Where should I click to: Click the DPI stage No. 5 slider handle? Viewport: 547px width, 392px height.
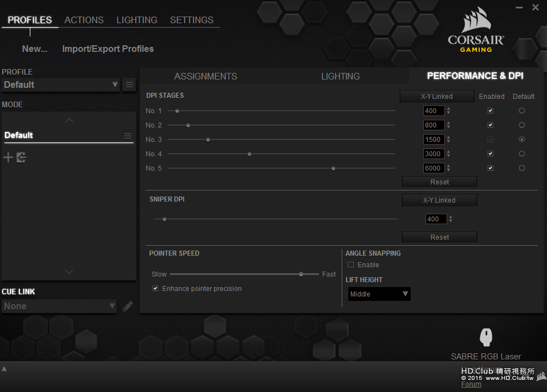333,168
